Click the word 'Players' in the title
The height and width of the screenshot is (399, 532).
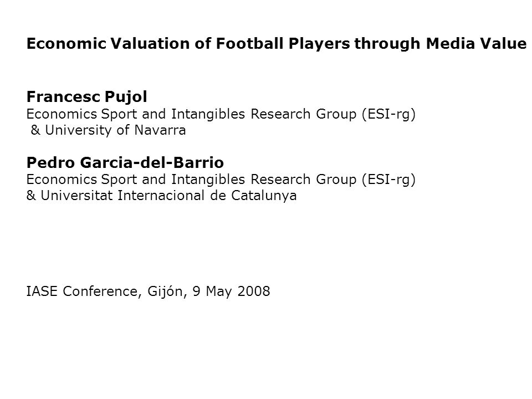click(x=319, y=44)
